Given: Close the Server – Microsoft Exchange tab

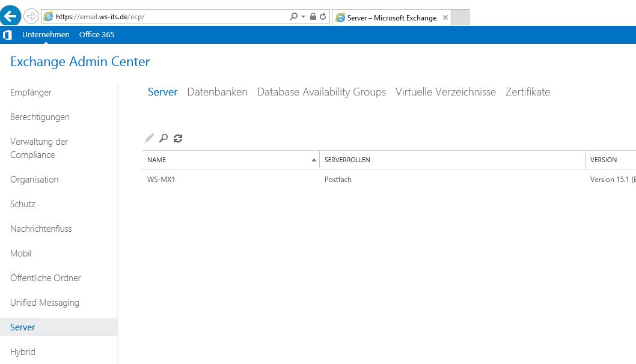Looking at the screenshot, I should point(445,17).
